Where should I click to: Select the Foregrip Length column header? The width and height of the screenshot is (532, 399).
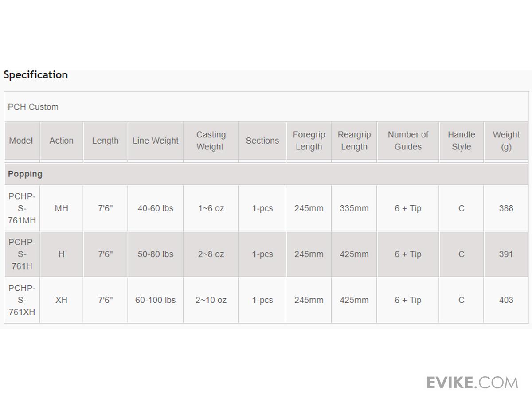309,141
